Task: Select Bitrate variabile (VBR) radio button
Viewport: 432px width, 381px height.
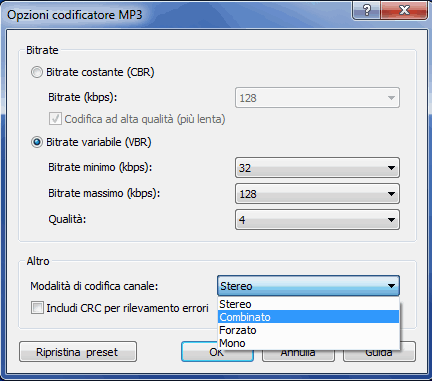Action: tap(37, 142)
